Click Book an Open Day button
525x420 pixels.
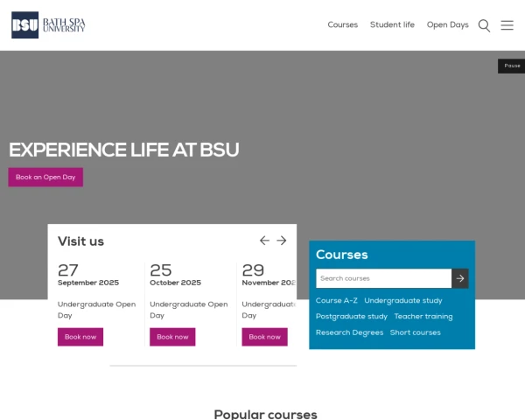[45, 177]
